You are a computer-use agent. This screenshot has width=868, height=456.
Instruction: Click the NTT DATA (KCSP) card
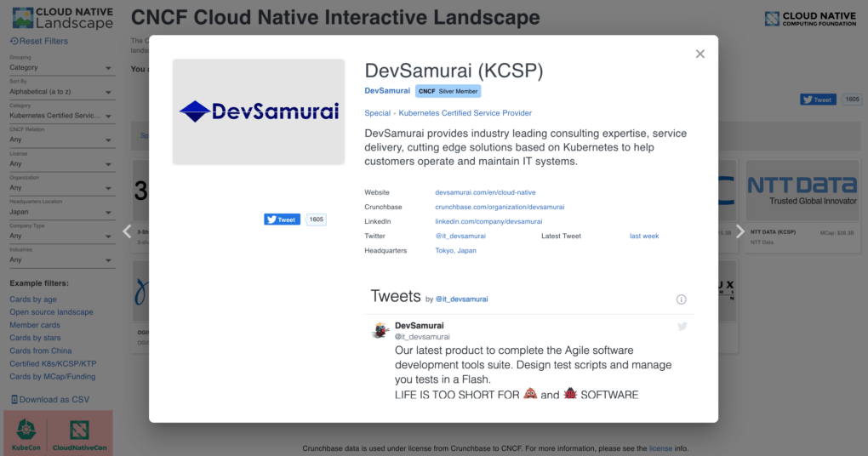[802, 206]
